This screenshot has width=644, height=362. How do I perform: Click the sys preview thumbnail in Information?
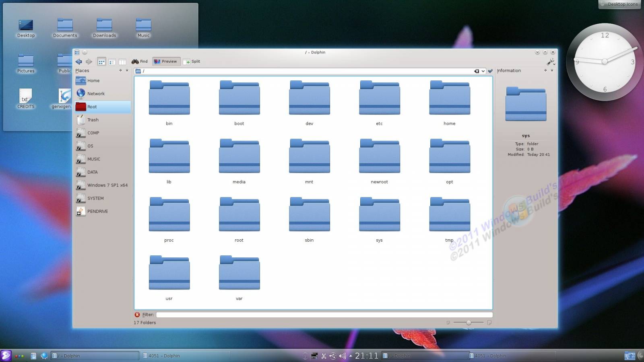tap(526, 104)
